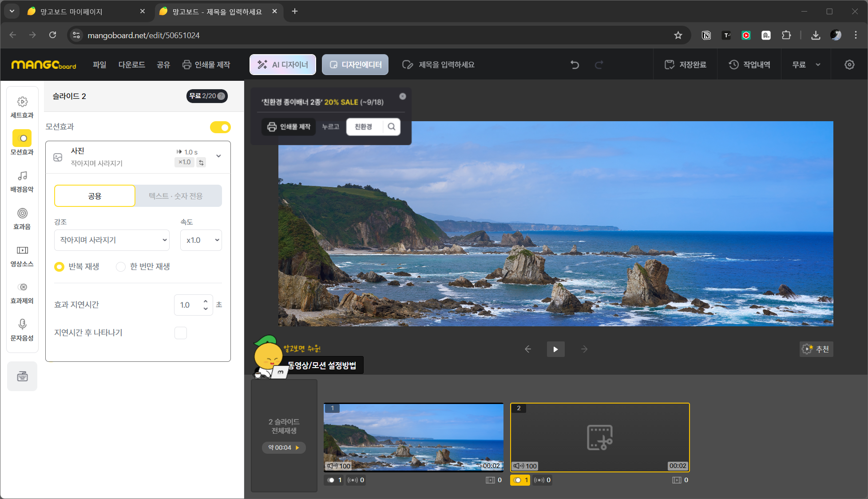
Task: Open the 파일 menu
Action: pos(99,65)
